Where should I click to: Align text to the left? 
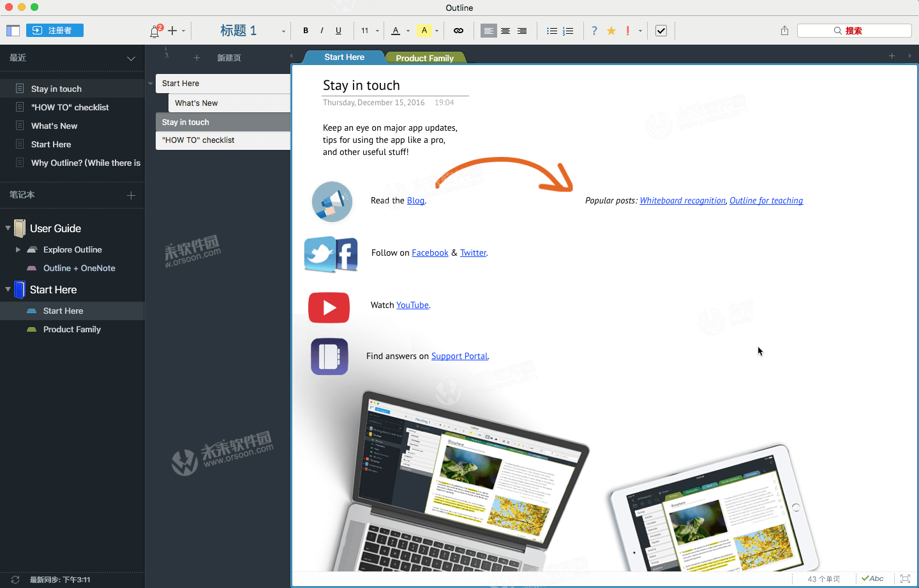coord(489,31)
